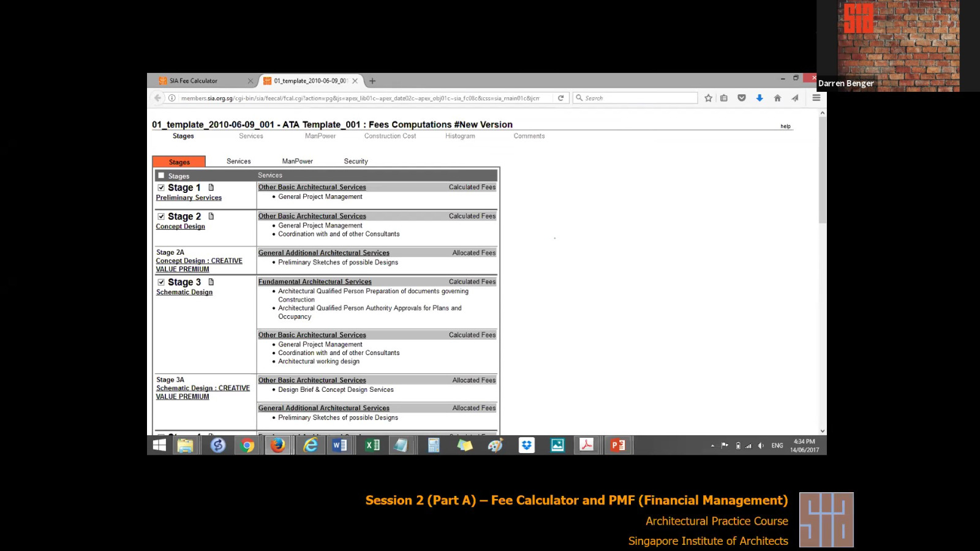
Task: Uncheck the Stage 1 checkbox
Action: [161, 188]
